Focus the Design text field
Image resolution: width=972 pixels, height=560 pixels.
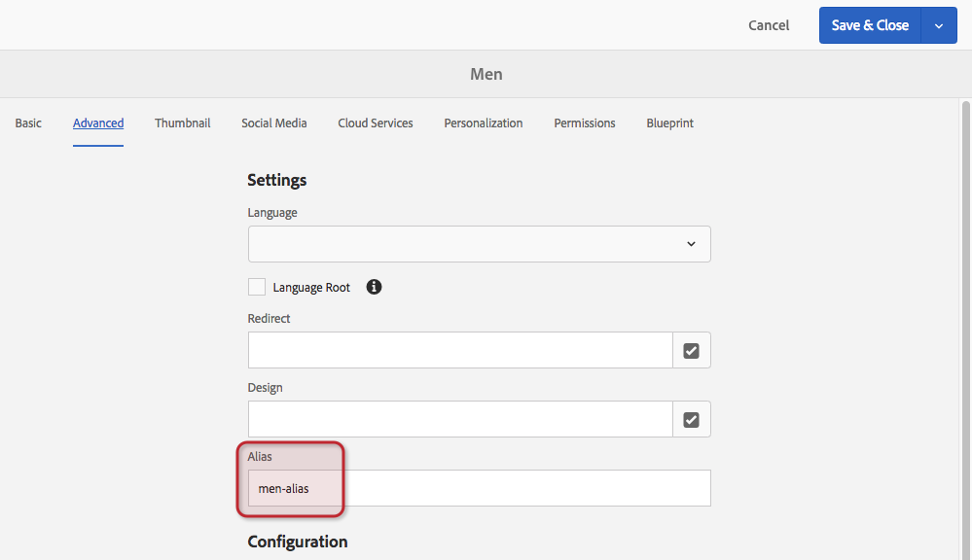(x=459, y=419)
